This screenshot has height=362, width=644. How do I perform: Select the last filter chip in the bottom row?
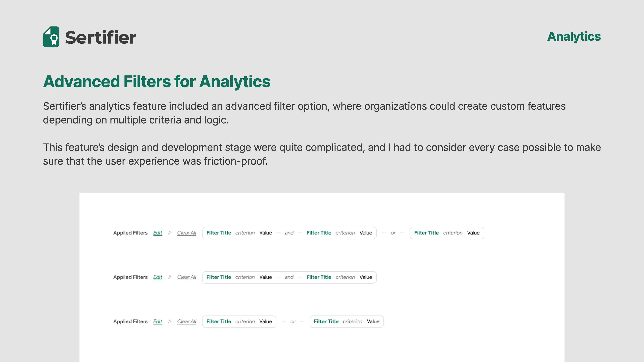[346, 322]
